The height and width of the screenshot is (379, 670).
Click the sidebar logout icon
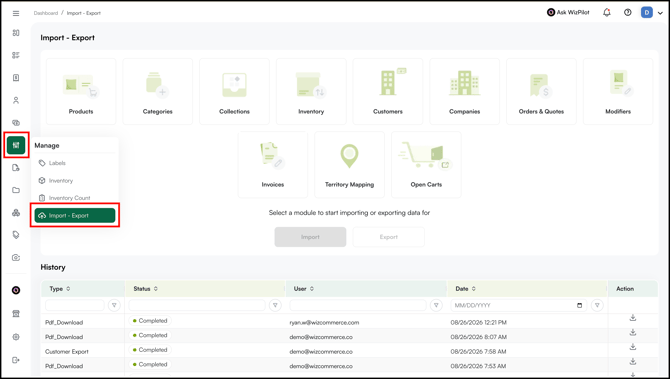(x=16, y=360)
